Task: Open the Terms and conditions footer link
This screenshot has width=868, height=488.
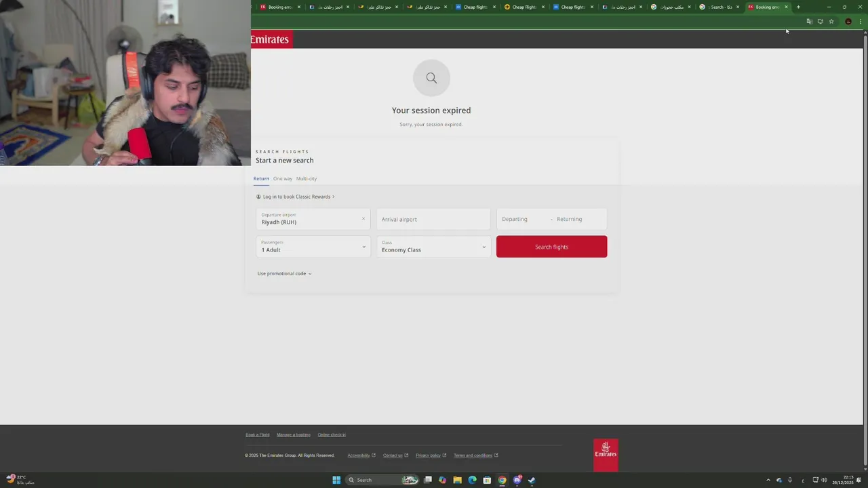Action: 476,455
